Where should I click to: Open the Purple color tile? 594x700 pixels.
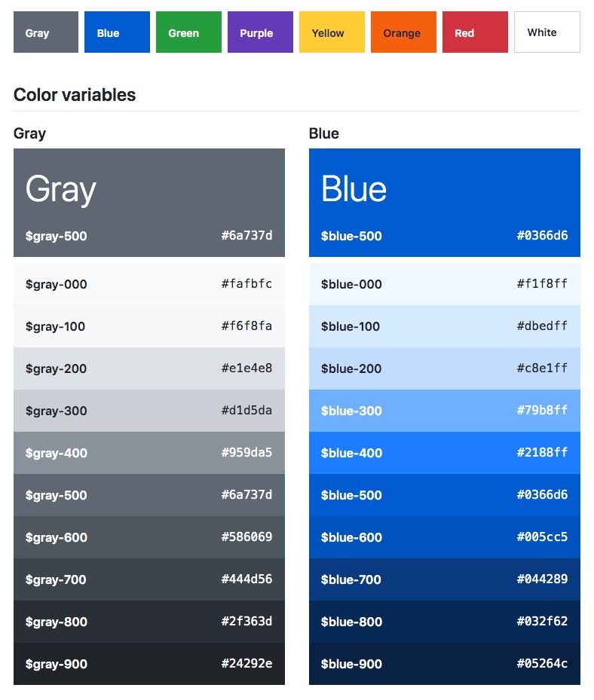click(x=260, y=32)
